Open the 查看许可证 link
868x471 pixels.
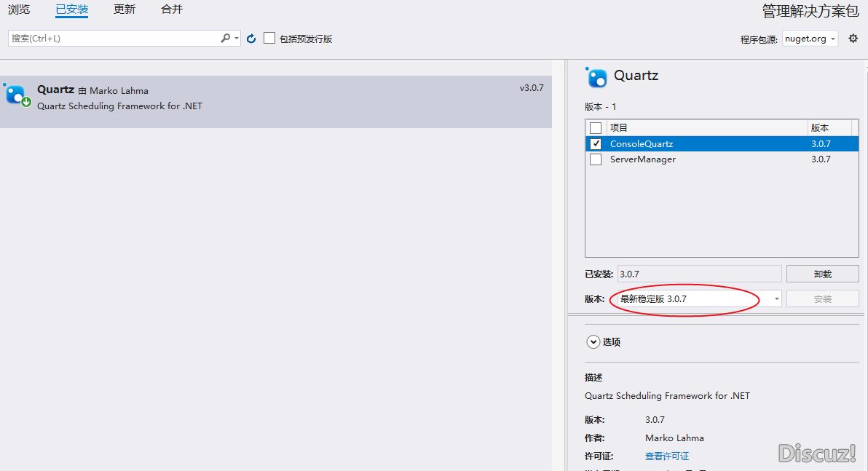tap(667, 456)
